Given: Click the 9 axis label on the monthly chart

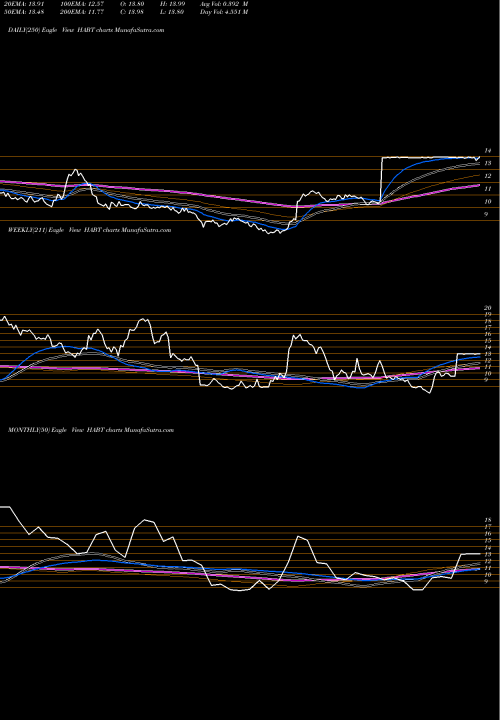Looking at the screenshot, I should (x=487, y=581).
